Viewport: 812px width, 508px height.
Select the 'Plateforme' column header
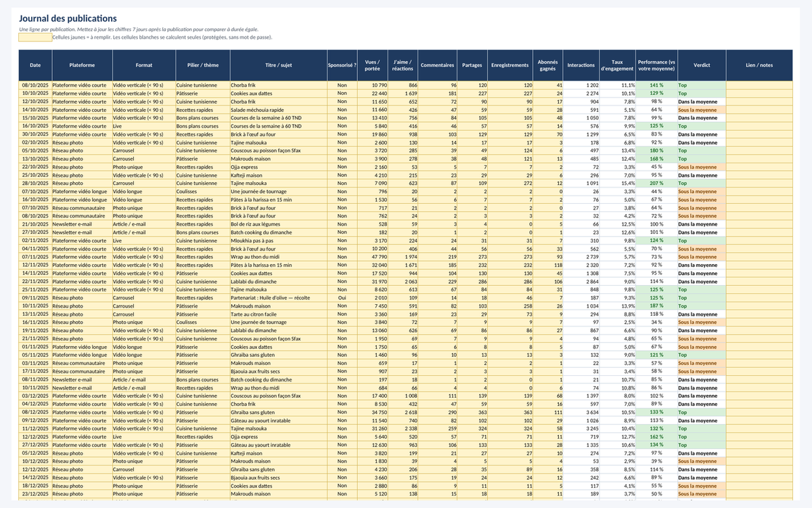[82, 65]
